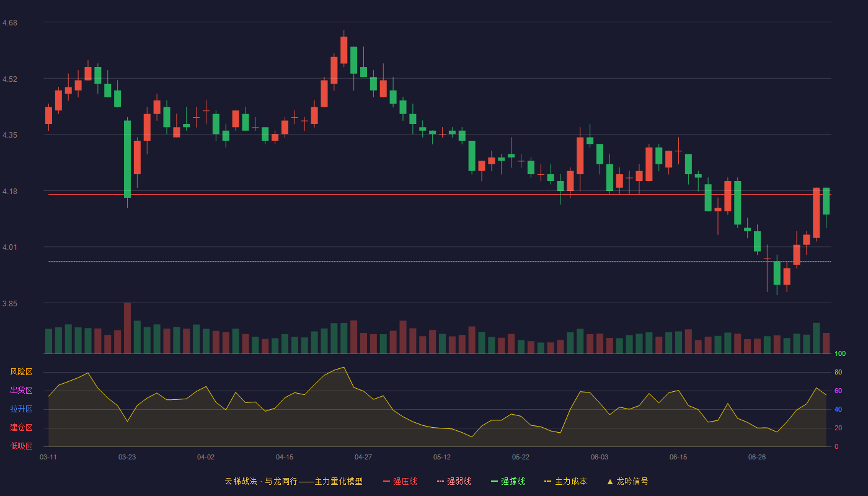Click the 100 indicator axis value
868x496 pixels.
(x=840, y=354)
